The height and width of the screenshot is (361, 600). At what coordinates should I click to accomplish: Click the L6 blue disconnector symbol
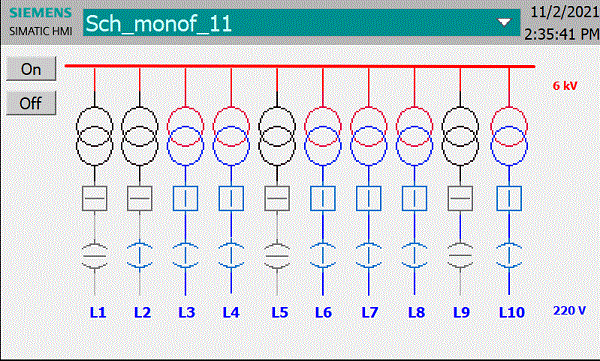[x=323, y=255]
